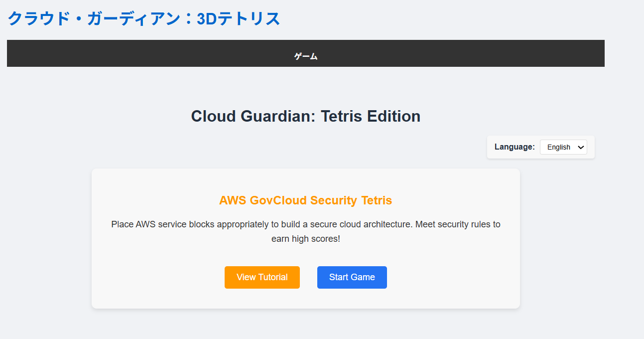The width and height of the screenshot is (644, 339).
Task: Click the 'Place AWS service blocks' description line
Action: 305,224
